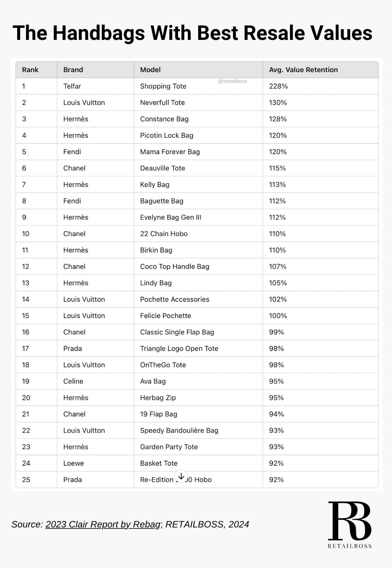Image resolution: width=392 pixels, height=568 pixels.
Task: Open the 2023 Clair Report by Rebag link
Action: (x=103, y=524)
